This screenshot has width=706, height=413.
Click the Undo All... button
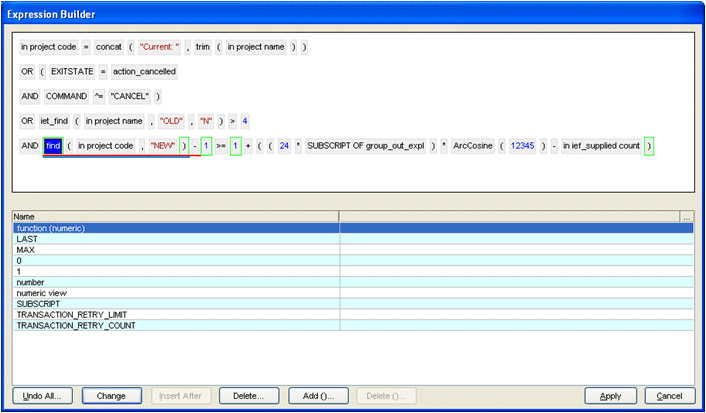point(43,396)
